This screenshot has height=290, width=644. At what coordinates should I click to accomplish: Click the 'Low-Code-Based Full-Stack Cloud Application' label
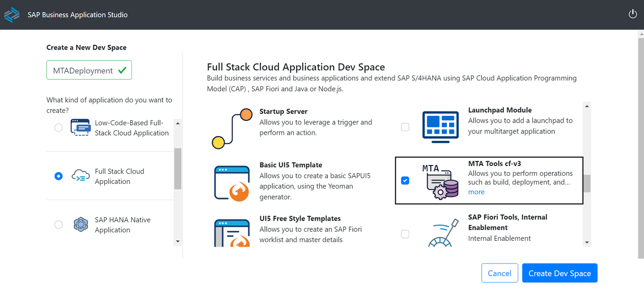coord(132,128)
